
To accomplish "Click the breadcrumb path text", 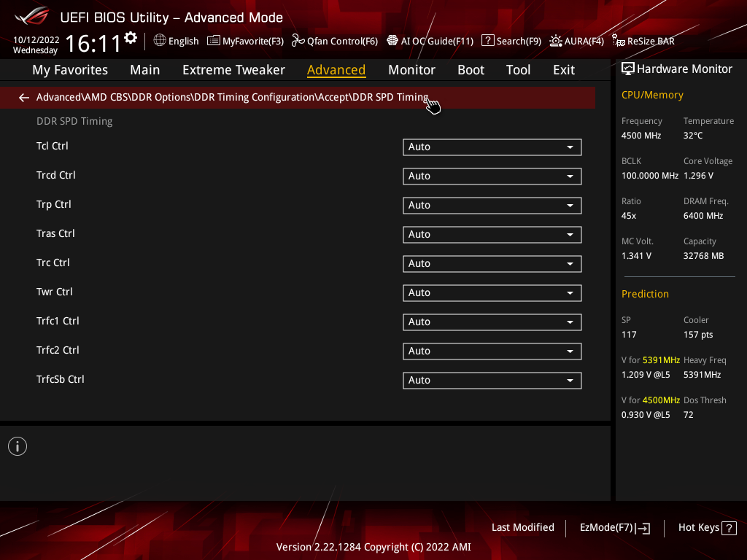I will [x=232, y=98].
